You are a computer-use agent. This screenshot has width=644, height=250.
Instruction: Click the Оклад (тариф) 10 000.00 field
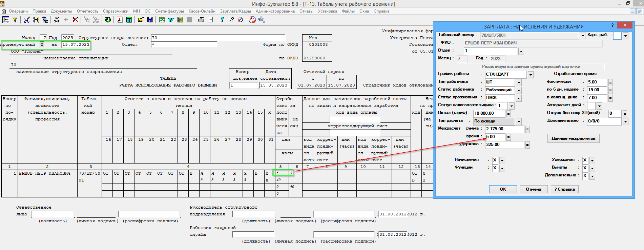point(489,113)
